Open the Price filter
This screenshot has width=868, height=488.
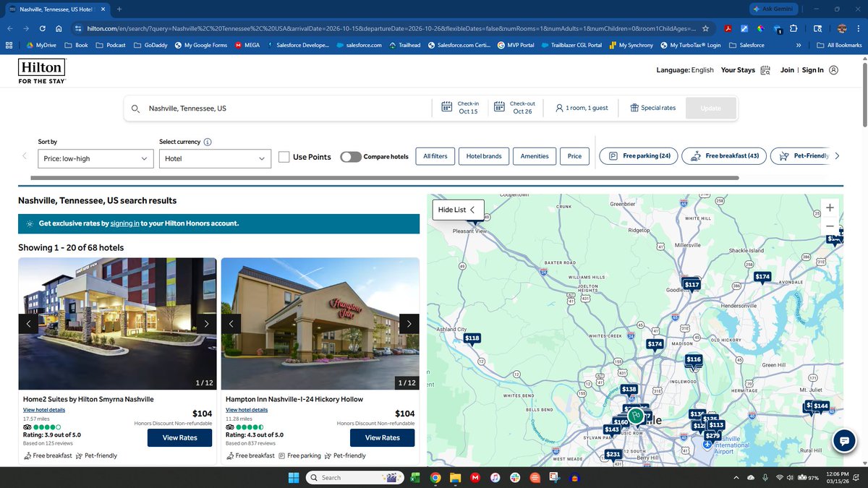tap(574, 156)
